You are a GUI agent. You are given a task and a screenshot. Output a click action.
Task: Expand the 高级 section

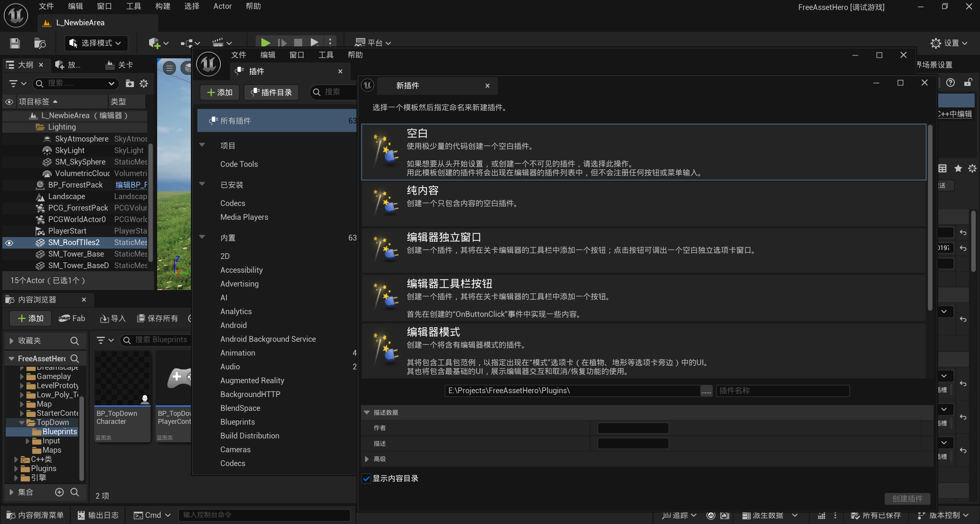367,459
